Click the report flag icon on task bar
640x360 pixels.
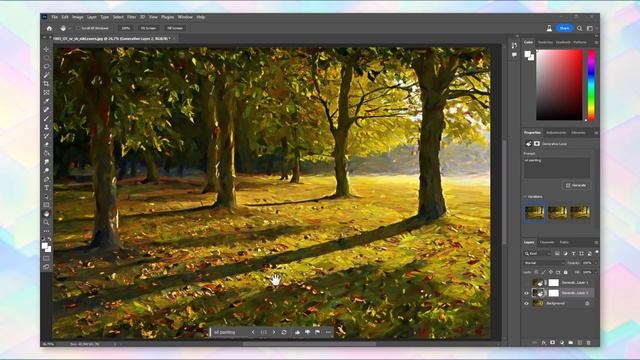pyautogui.click(x=318, y=332)
